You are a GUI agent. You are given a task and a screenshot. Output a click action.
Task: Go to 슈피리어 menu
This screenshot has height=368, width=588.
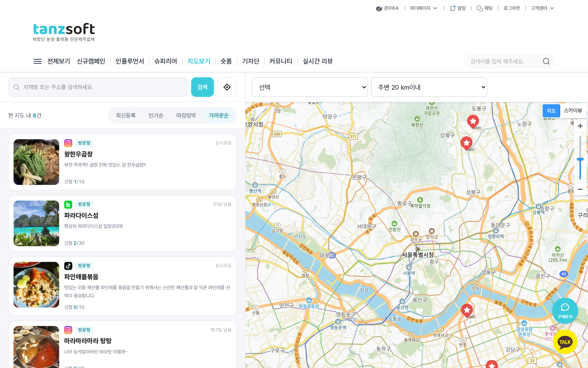(166, 61)
